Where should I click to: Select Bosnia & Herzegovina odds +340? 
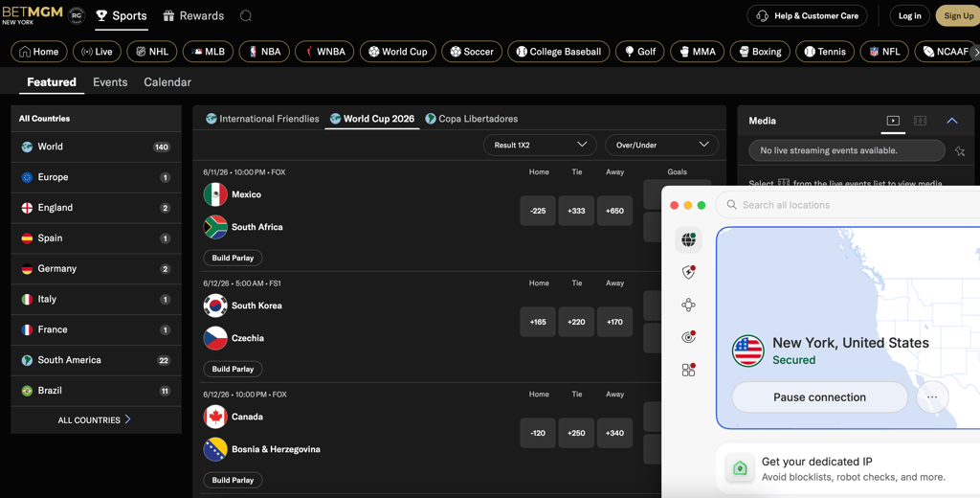[614, 433]
